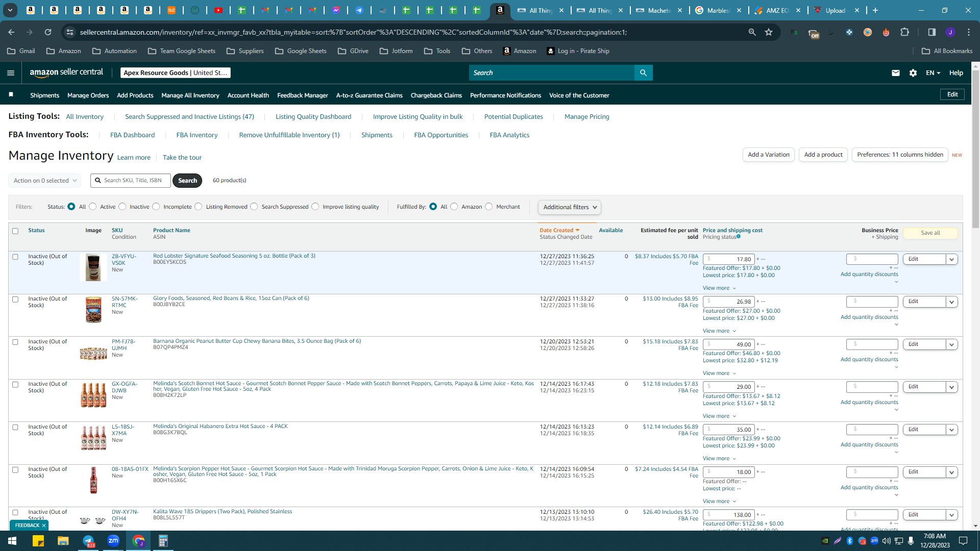Open Search Suppressed and Inactive Listings link
The image size is (980, 551).
[189, 117]
